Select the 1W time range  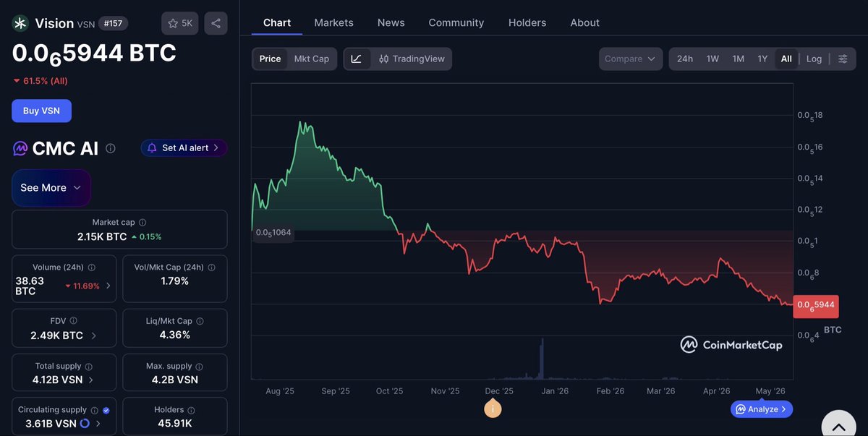(712, 59)
